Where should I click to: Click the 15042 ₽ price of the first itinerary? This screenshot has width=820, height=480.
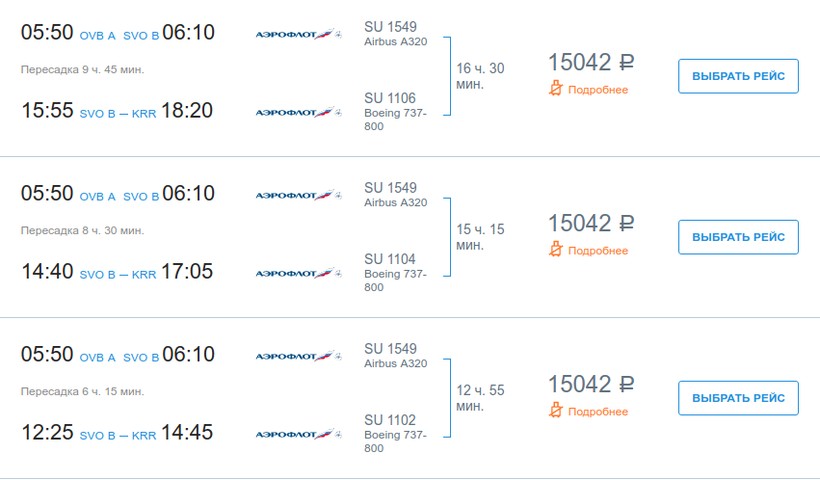[591, 62]
